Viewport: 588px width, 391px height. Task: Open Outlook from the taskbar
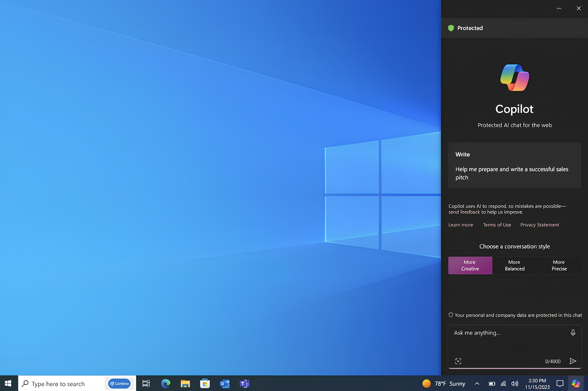pos(225,383)
